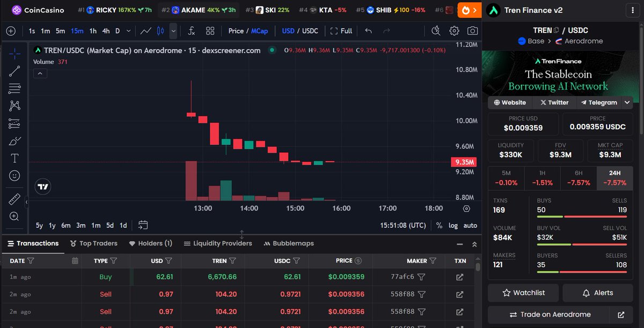Image resolution: width=644 pixels, height=328 pixels.
Task: Open chart settings gear
Action: (x=454, y=31)
